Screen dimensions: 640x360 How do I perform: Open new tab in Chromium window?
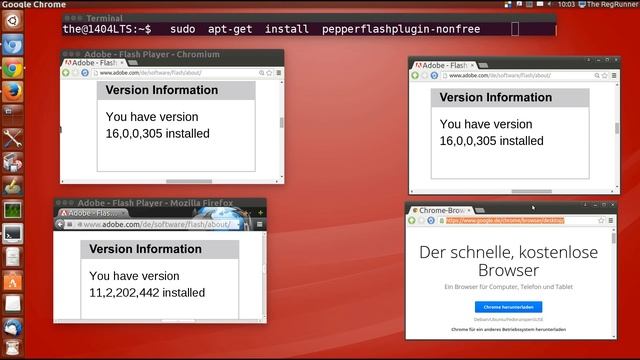click(x=132, y=63)
